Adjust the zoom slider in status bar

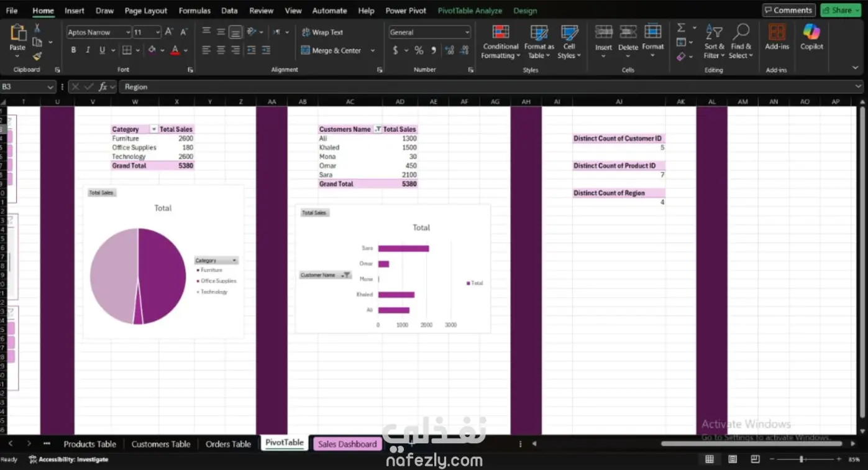pos(802,459)
